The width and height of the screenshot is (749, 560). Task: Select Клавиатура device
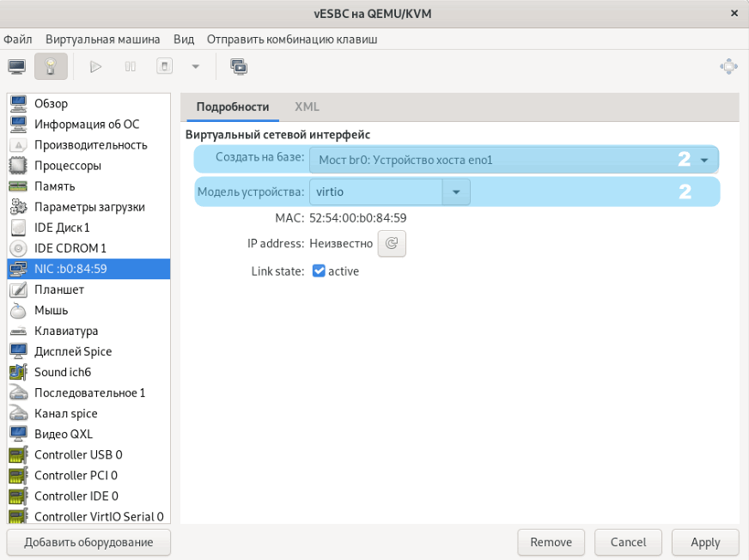pyautogui.click(x=88, y=331)
